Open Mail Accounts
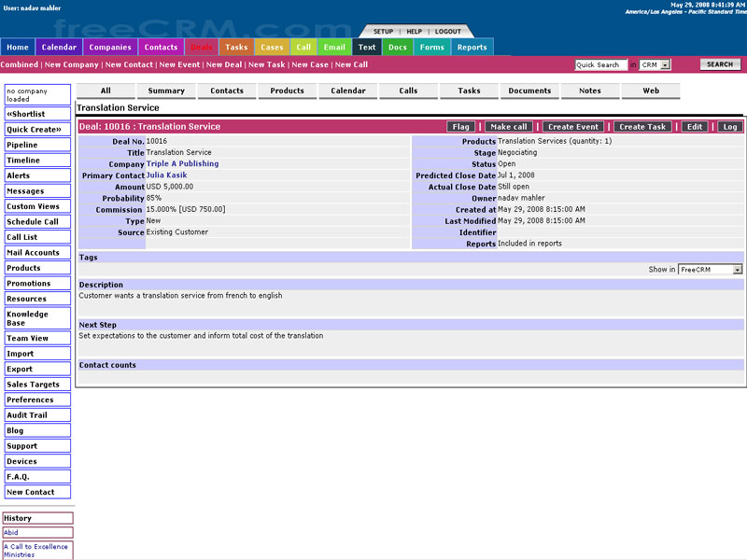Image resolution: width=747 pixels, height=560 pixels. point(37,253)
